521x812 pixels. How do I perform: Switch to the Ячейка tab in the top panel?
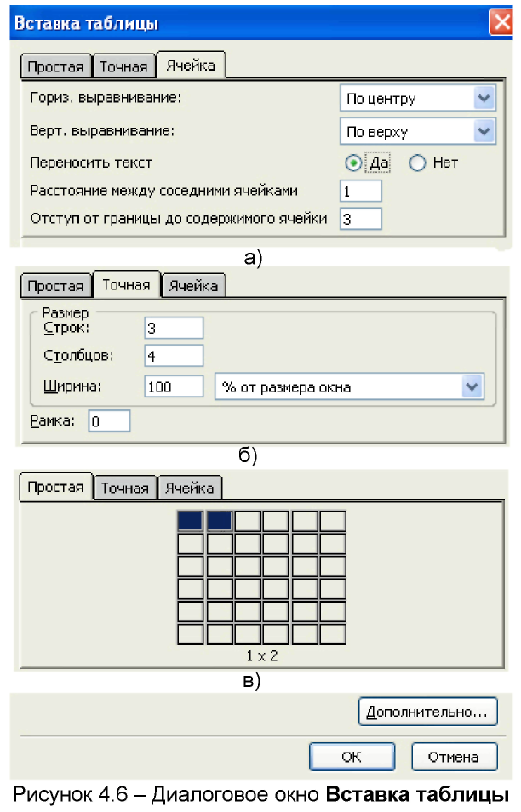click(191, 66)
